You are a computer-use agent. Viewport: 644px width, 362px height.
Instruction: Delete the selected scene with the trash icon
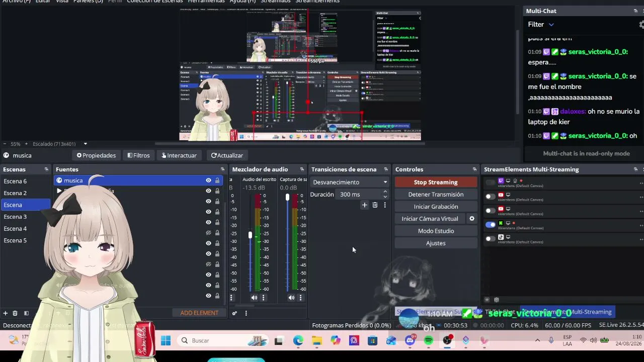pos(15,313)
